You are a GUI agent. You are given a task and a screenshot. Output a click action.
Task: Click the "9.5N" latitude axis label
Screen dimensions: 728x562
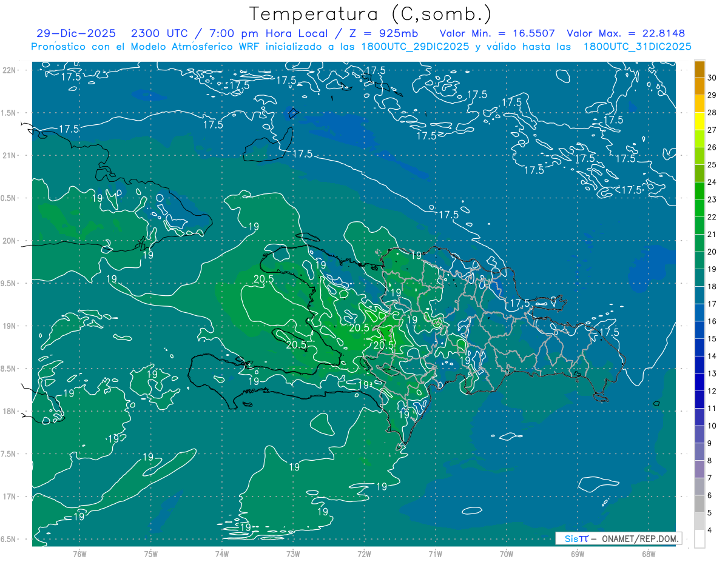pyautogui.click(x=9, y=283)
